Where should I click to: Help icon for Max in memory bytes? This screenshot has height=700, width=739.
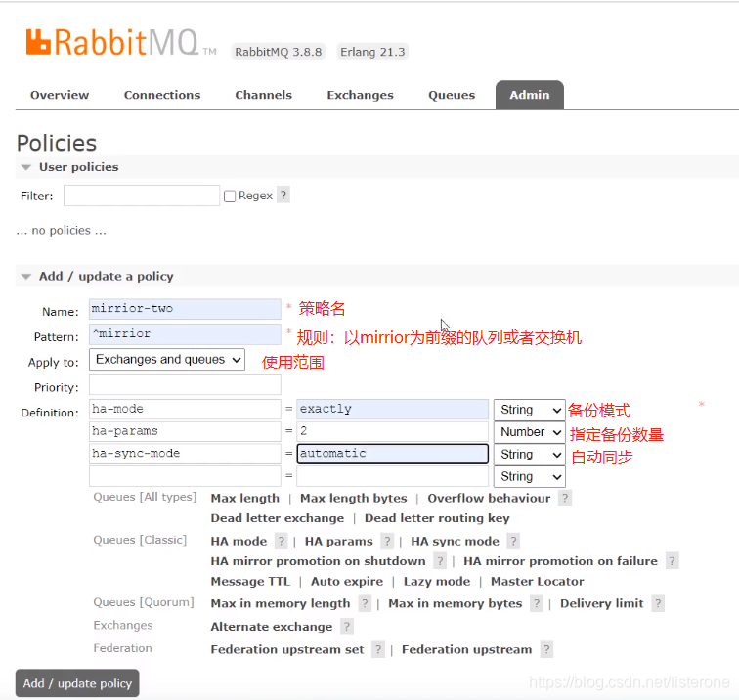point(537,603)
